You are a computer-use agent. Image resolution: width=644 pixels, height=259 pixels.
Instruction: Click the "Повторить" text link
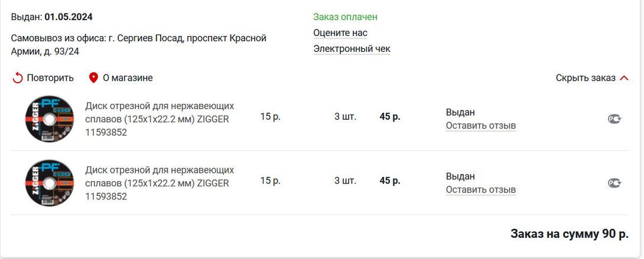pos(50,78)
